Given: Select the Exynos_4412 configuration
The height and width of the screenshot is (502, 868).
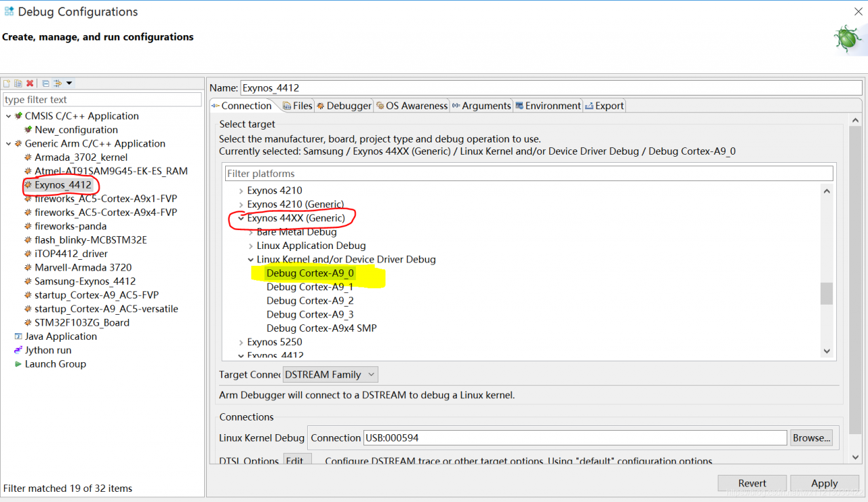Looking at the screenshot, I should coord(62,185).
